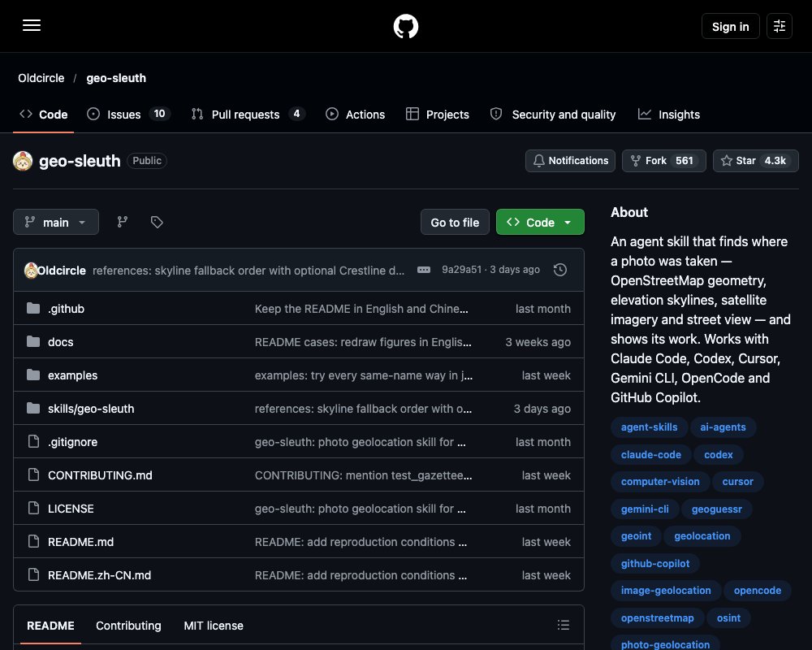This screenshot has width=812, height=650.
Task: Open Security and quality tab
Action: pyautogui.click(x=553, y=114)
